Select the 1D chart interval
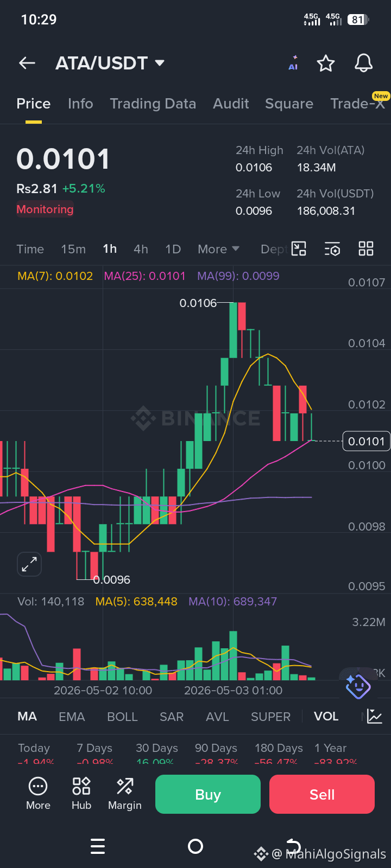The height and width of the screenshot is (868, 391). (x=173, y=249)
